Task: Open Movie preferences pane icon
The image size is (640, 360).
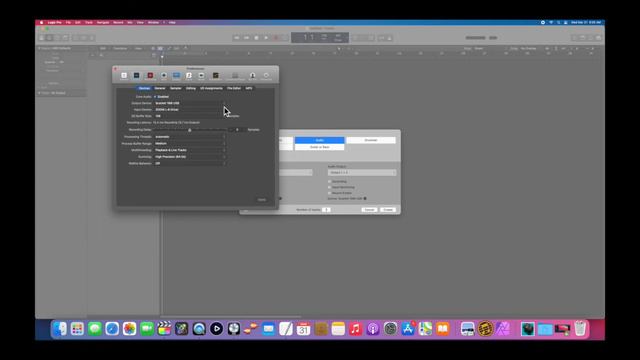Action: [x=201, y=76]
